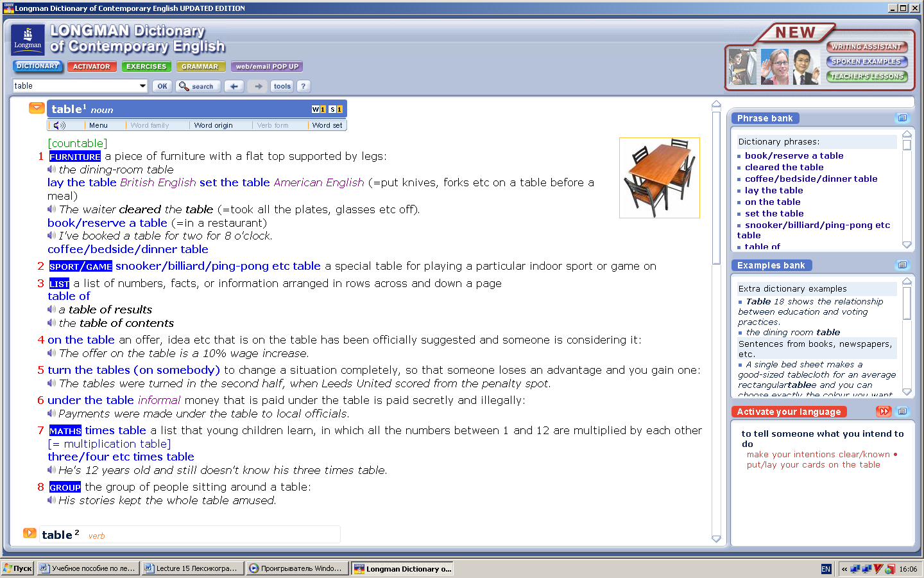Click the fast-forward icon in Activate your language
Image resolution: width=924 pixels, height=578 pixels.
(x=884, y=412)
